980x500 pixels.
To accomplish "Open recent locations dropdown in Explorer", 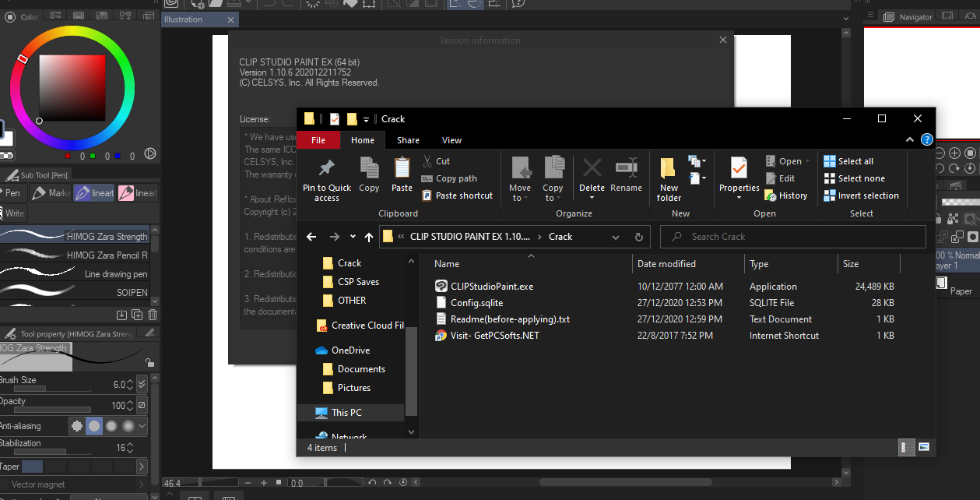I will click(x=353, y=237).
